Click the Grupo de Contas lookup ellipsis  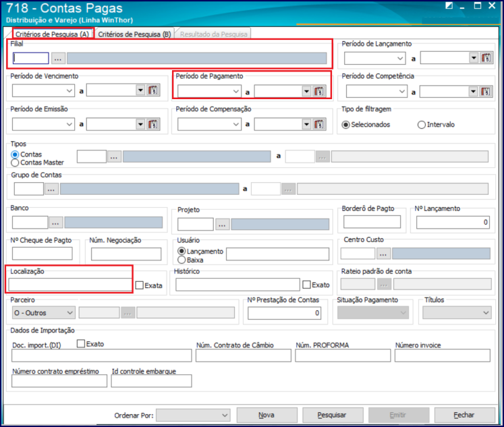click(x=51, y=190)
